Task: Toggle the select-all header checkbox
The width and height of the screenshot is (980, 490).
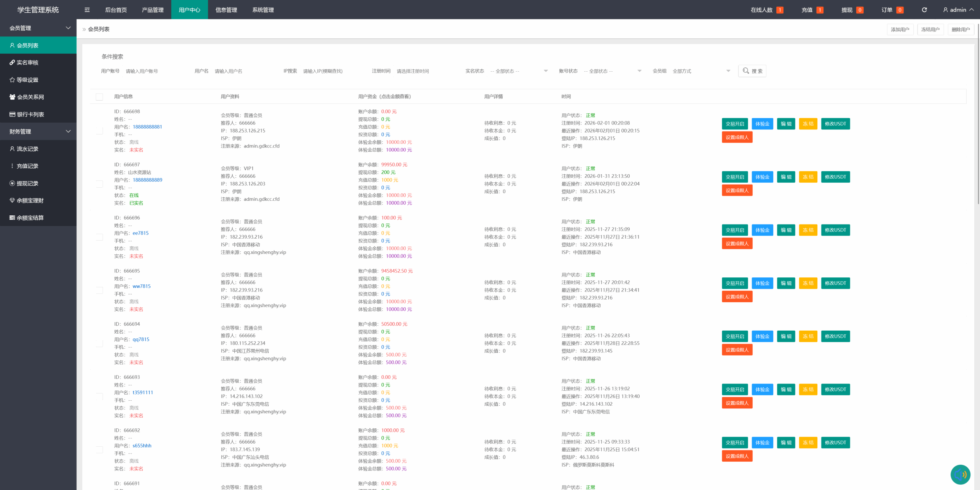Action: 99,97
